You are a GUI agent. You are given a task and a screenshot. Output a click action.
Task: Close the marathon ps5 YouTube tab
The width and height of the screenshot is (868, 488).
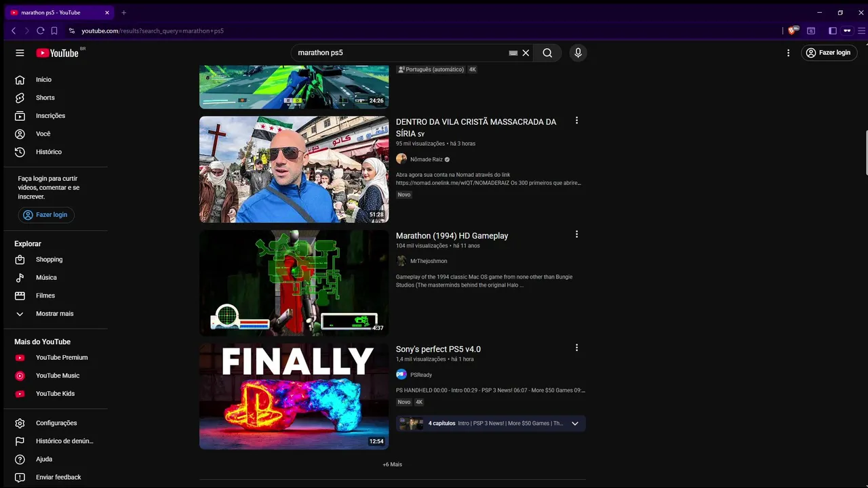click(107, 12)
